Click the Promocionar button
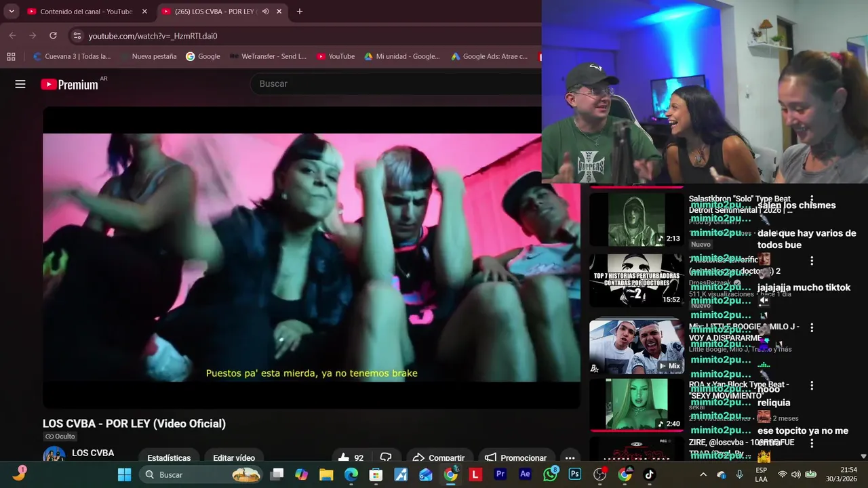The height and width of the screenshot is (488, 868). click(x=515, y=457)
